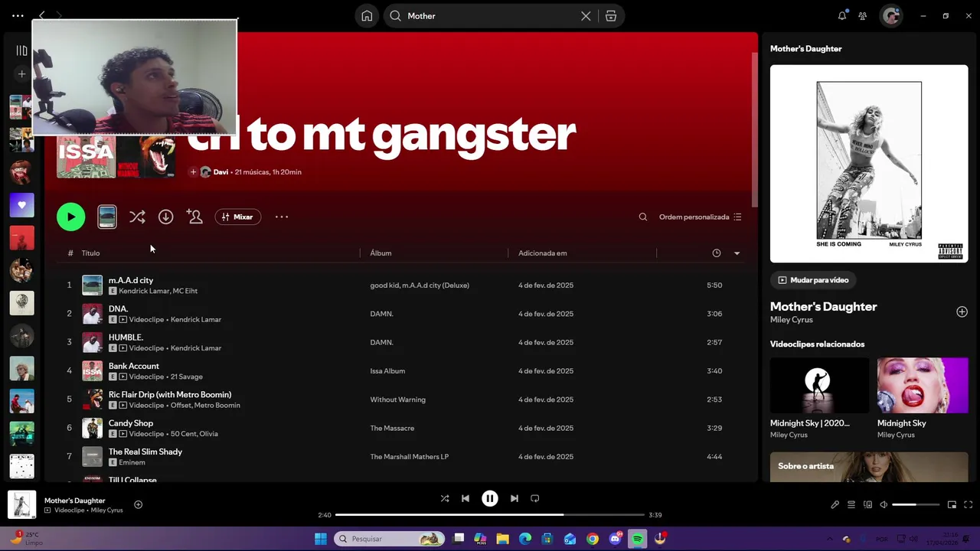This screenshot has height=551, width=980.
Task: Create a new playlist with the plus
Action: point(21,74)
